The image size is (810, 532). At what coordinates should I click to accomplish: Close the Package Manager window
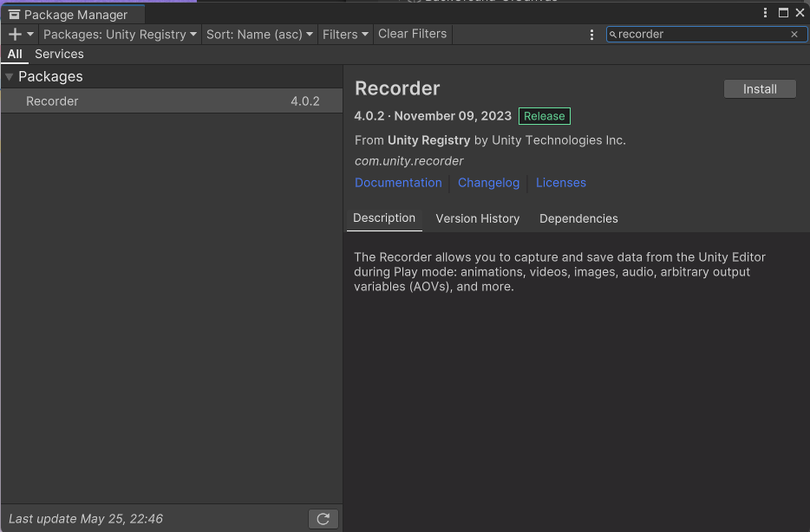(x=800, y=13)
